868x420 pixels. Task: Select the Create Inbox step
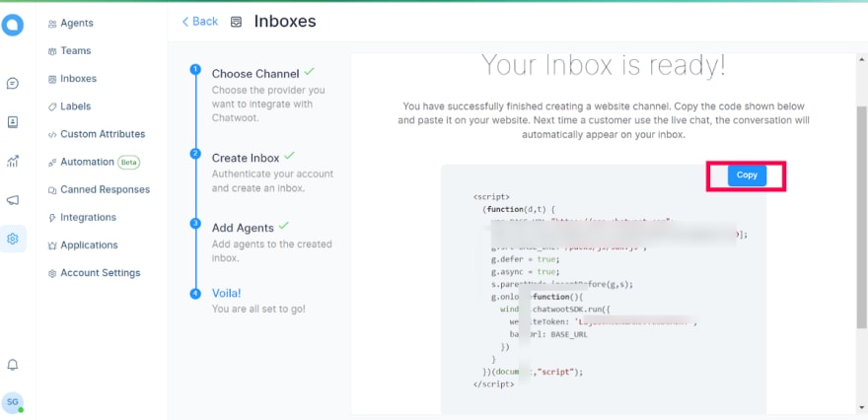pos(246,158)
